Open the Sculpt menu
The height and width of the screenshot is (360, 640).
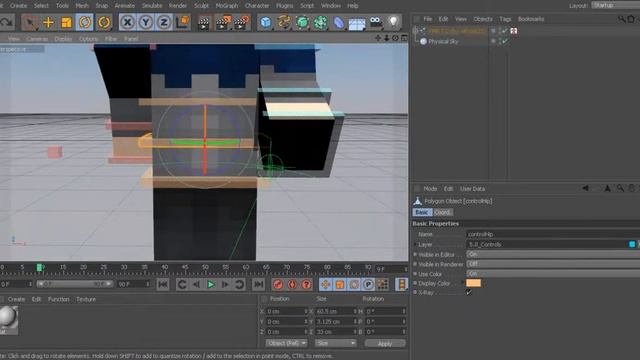201,6
